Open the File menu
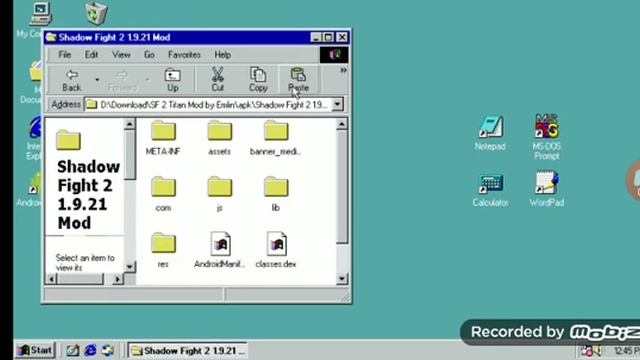The image size is (640, 360). pyautogui.click(x=64, y=55)
